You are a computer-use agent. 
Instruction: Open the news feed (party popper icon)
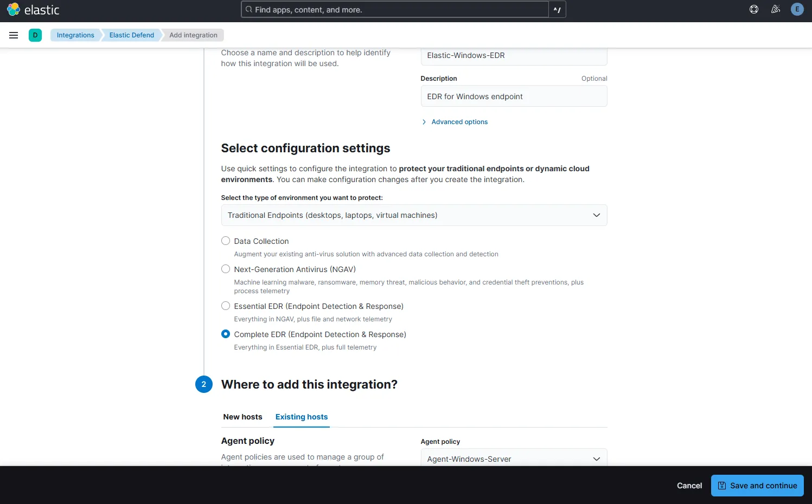coord(775,9)
